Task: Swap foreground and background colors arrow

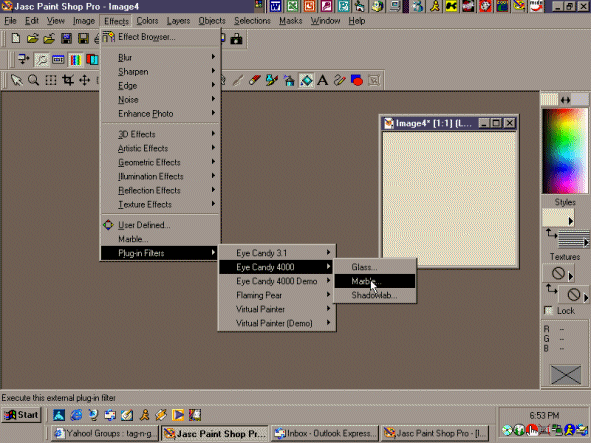Action: (565, 100)
